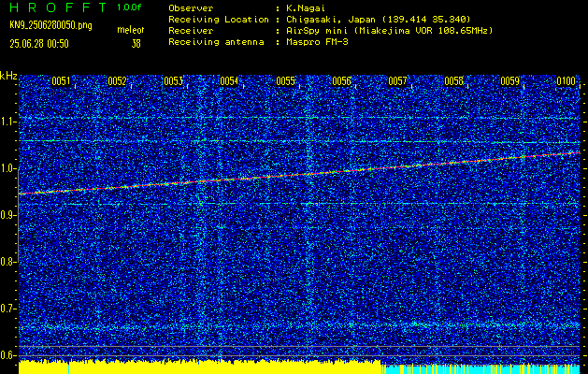588x374 pixels.
Task: Click the yellow signal level bar
Action: click(199, 367)
